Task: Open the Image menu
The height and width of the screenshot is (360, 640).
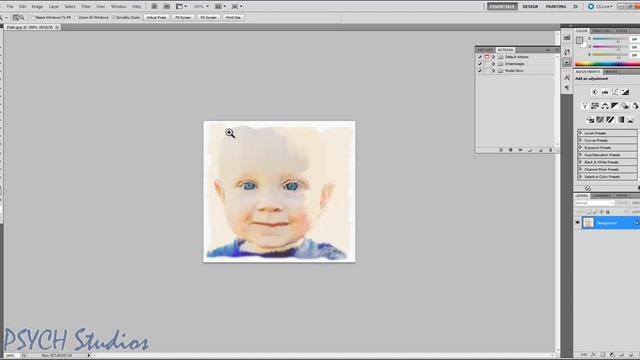Action: [x=37, y=7]
